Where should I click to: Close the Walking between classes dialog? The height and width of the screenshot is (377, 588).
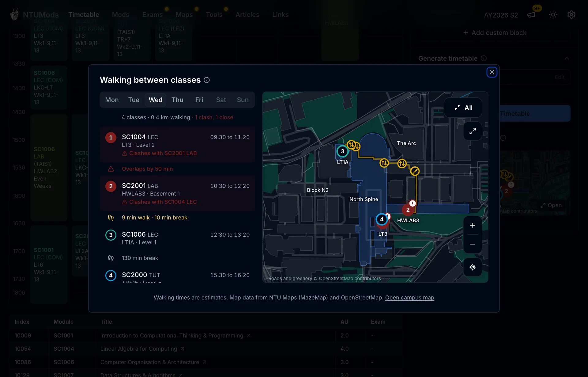(492, 72)
